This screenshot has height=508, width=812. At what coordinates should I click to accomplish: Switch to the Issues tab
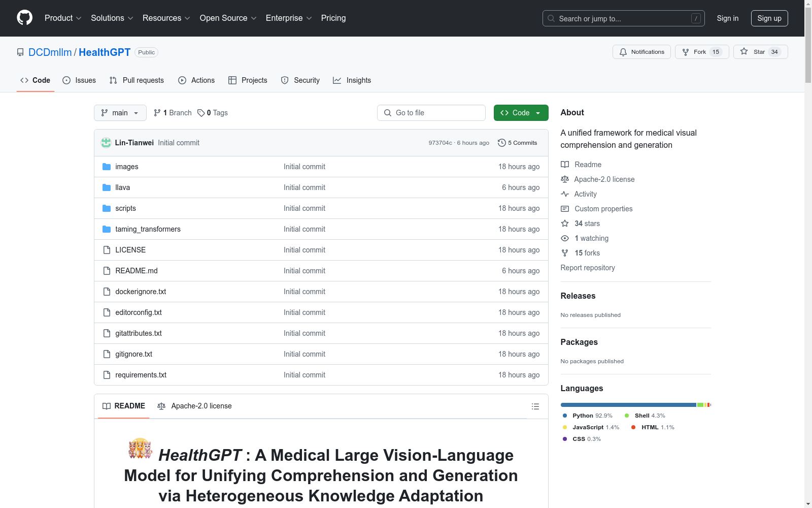(79, 80)
